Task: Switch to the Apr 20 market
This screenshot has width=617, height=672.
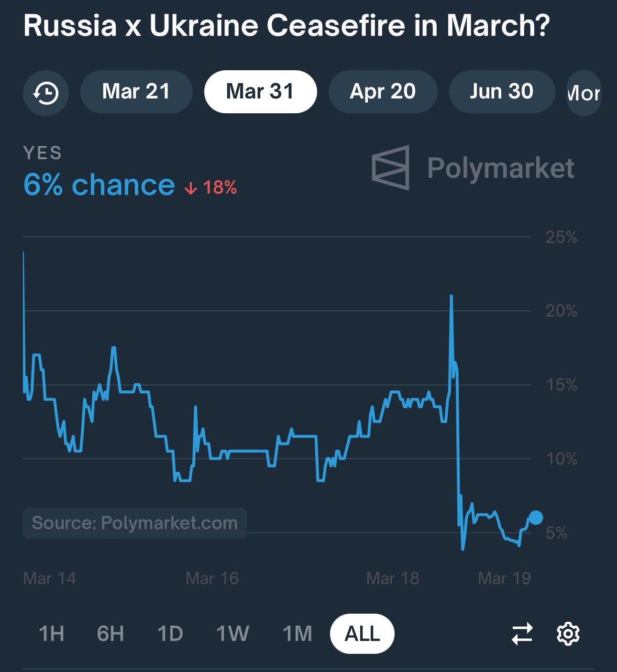Action: click(x=383, y=92)
